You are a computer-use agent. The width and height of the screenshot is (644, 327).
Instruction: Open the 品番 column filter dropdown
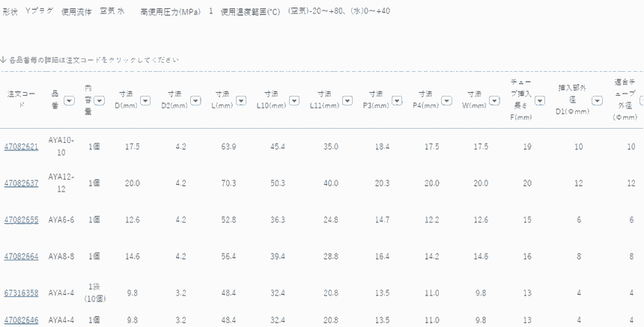pyautogui.click(x=69, y=100)
